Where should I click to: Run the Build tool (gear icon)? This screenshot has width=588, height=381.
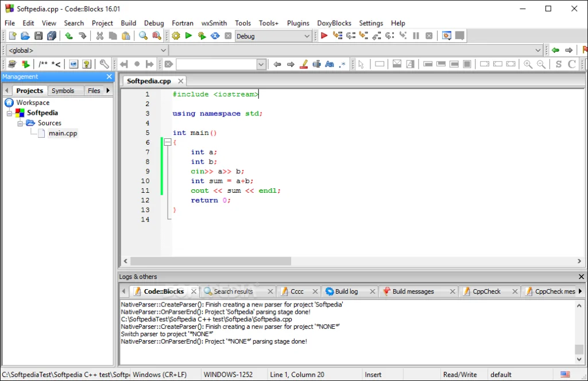[176, 36]
